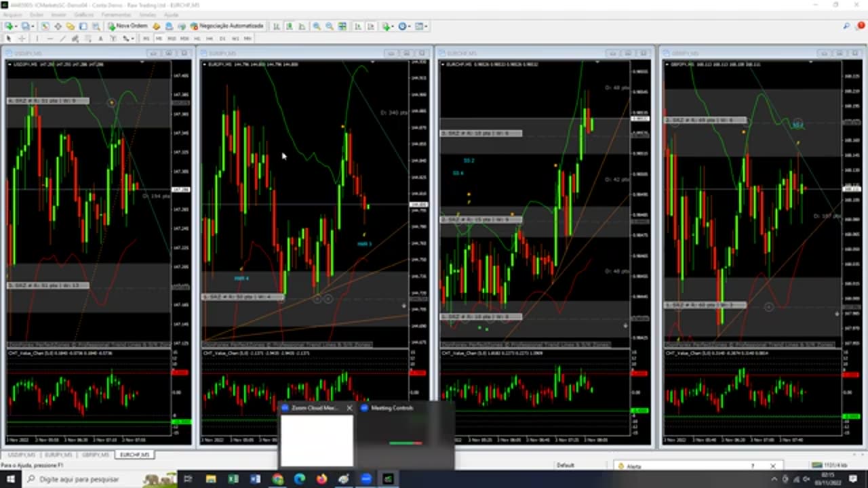Image resolution: width=868 pixels, height=488 pixels.
Task: Select the trendline drawing tool
Action: coord(62,39)
